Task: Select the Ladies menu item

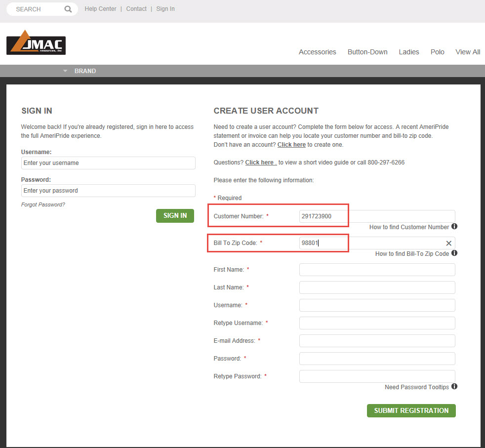Action: click(x=409, y=52)
